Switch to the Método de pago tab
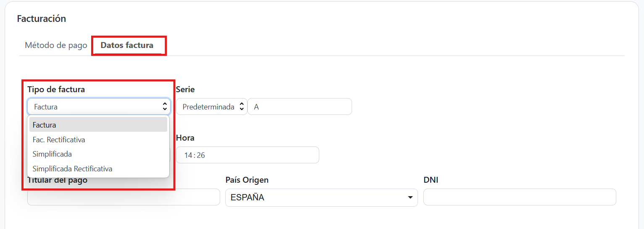The image size is (644, 229). click(x=56, y=45)
